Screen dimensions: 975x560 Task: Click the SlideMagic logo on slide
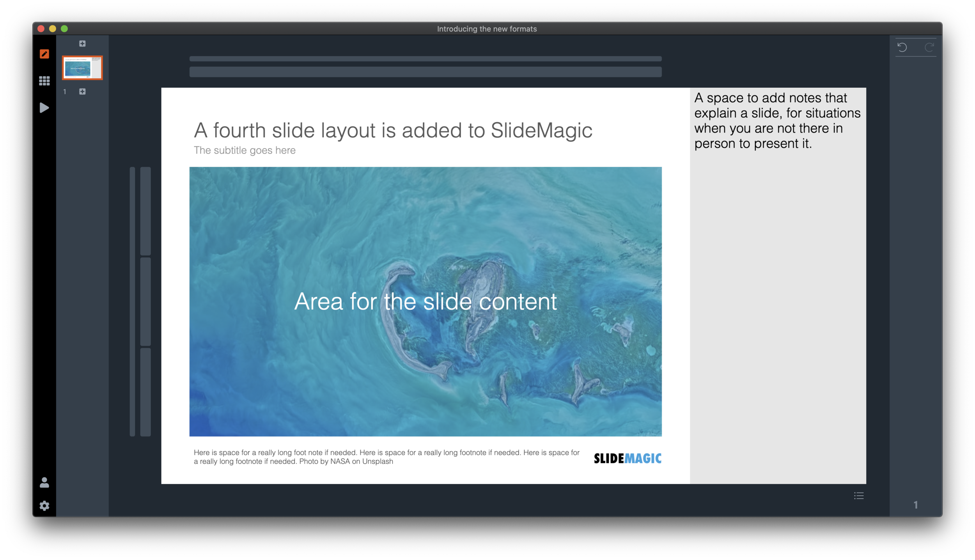point(628,459)
